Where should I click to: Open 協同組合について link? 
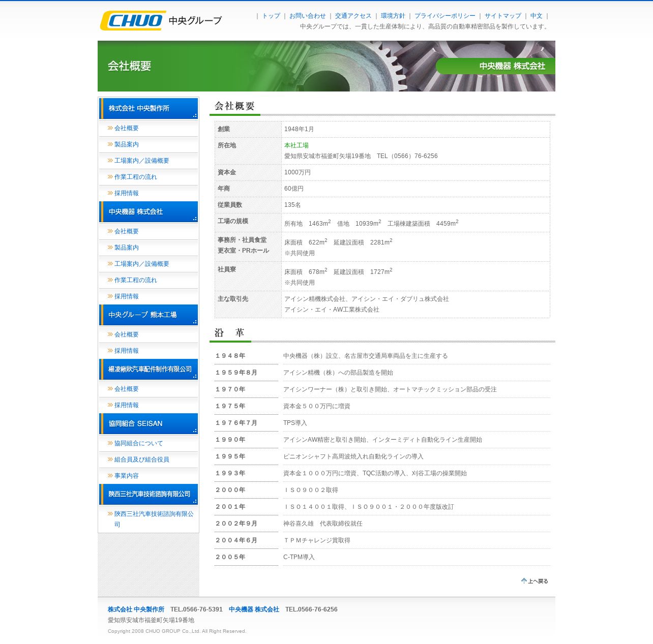[138, 443]
